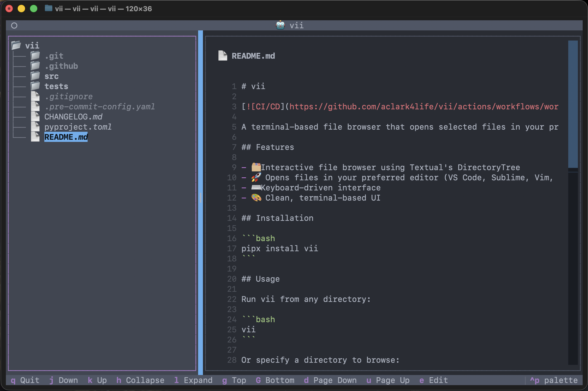Image resolution: width=588 pixels, height=391 pixels.
Task: Select the highlighted README.md entry
Action: click(x=66, y=137)
